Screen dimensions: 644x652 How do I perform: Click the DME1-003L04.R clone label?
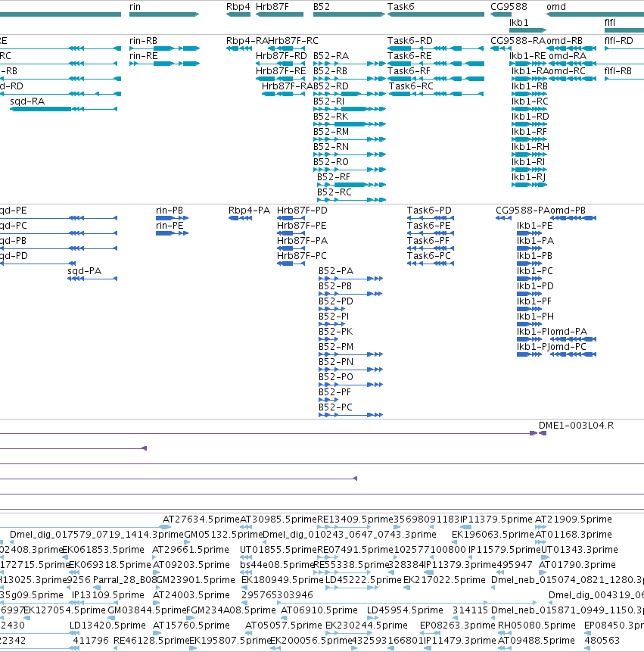click(x=577, y=426)
